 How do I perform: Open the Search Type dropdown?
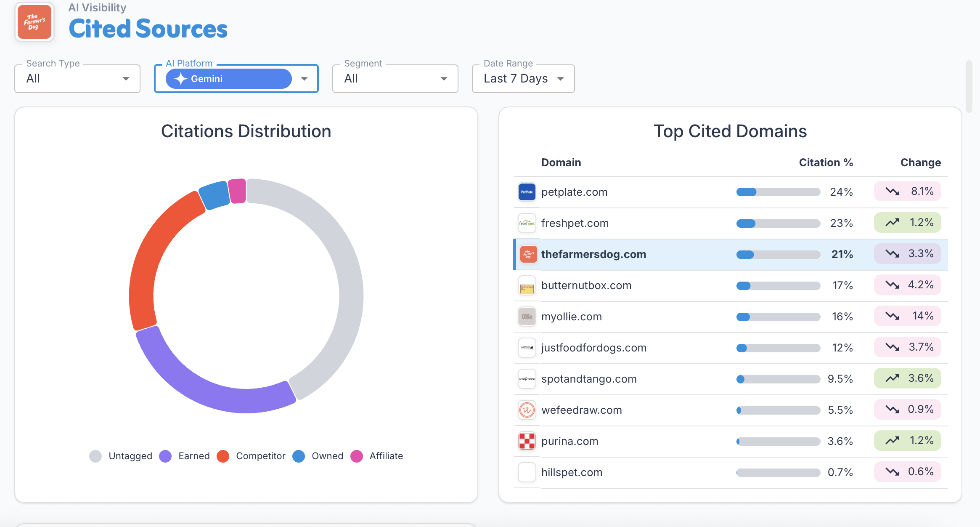pyautogui.click(x=77, y=79)
